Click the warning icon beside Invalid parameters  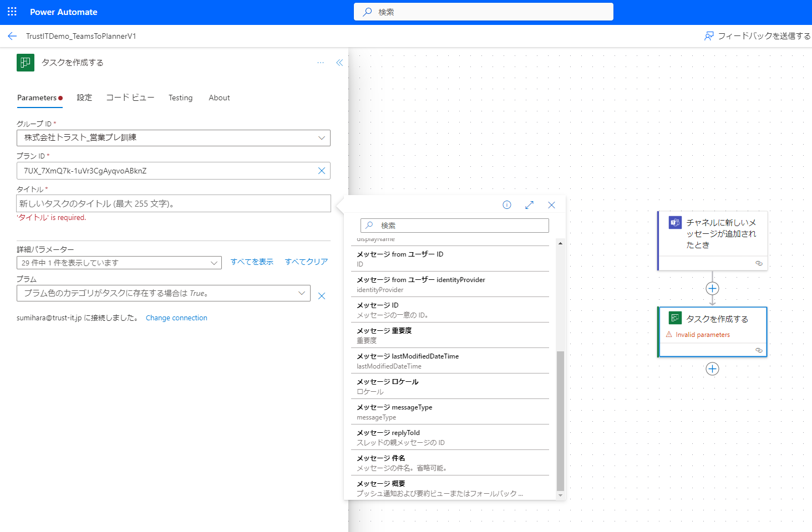[x=669, y=335]
